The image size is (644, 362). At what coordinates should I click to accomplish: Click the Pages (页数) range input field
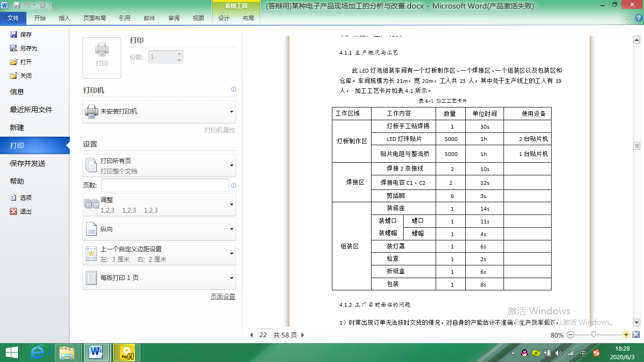[x=165, y=185]
